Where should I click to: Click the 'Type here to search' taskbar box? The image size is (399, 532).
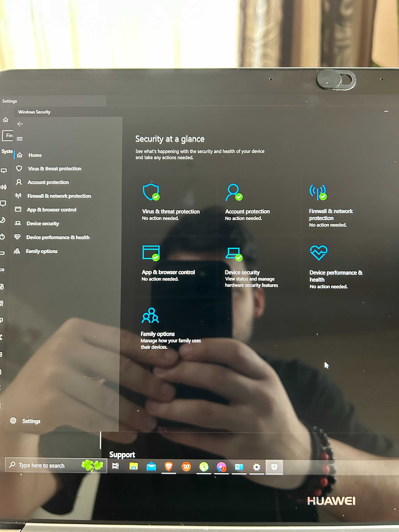click(56, 465)
